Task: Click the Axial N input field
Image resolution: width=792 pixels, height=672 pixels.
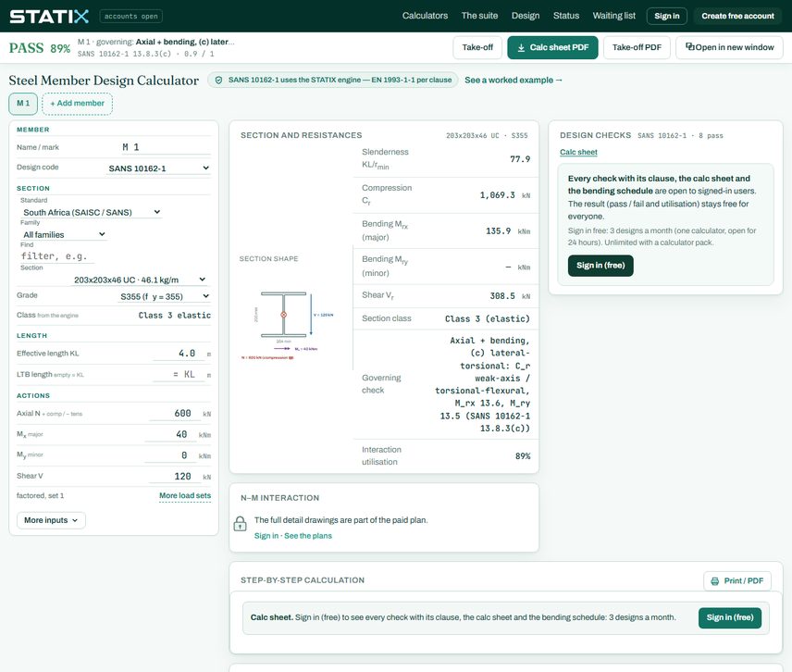Action: pyautogui.click(x=174, y=414)
